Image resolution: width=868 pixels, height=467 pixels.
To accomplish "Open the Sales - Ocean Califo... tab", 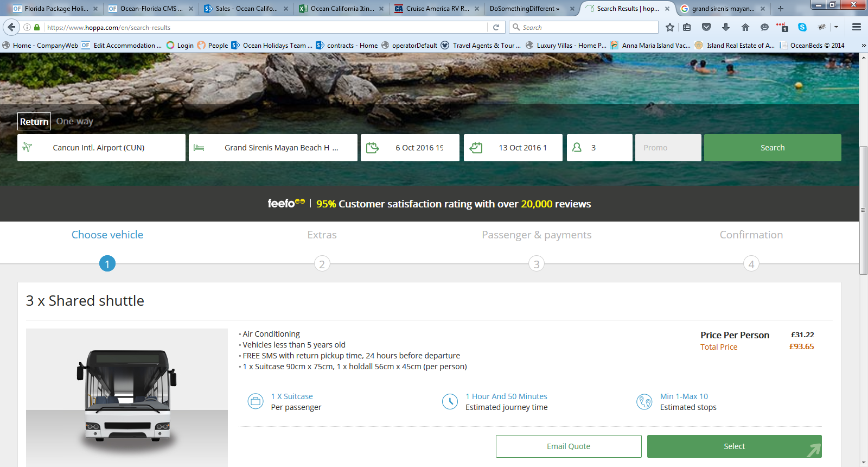I will (246, 9).
